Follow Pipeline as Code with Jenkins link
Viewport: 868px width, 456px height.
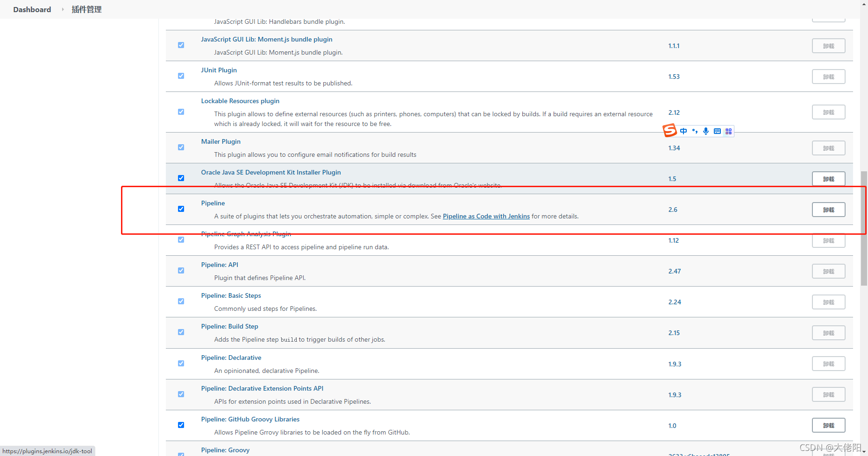click(486, 216)
